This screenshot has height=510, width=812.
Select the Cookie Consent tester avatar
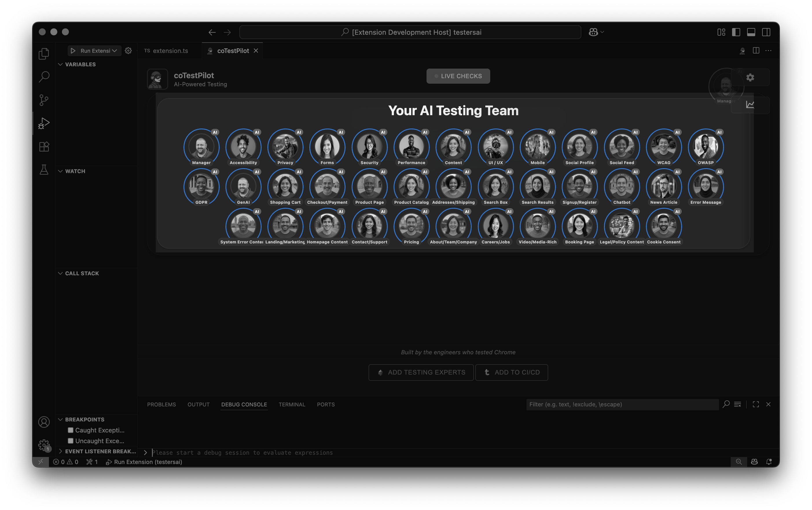point(664,226)
